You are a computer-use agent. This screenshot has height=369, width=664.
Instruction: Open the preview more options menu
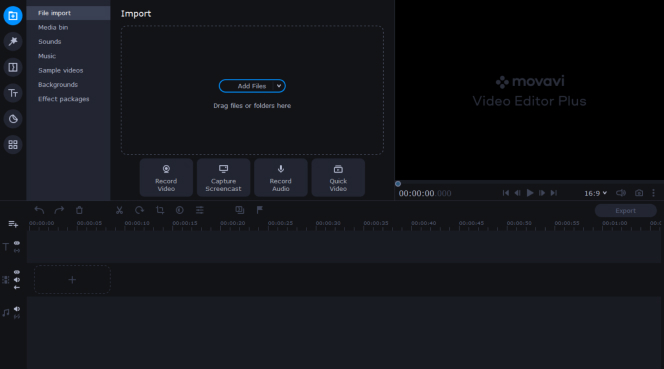click(653, 193)
